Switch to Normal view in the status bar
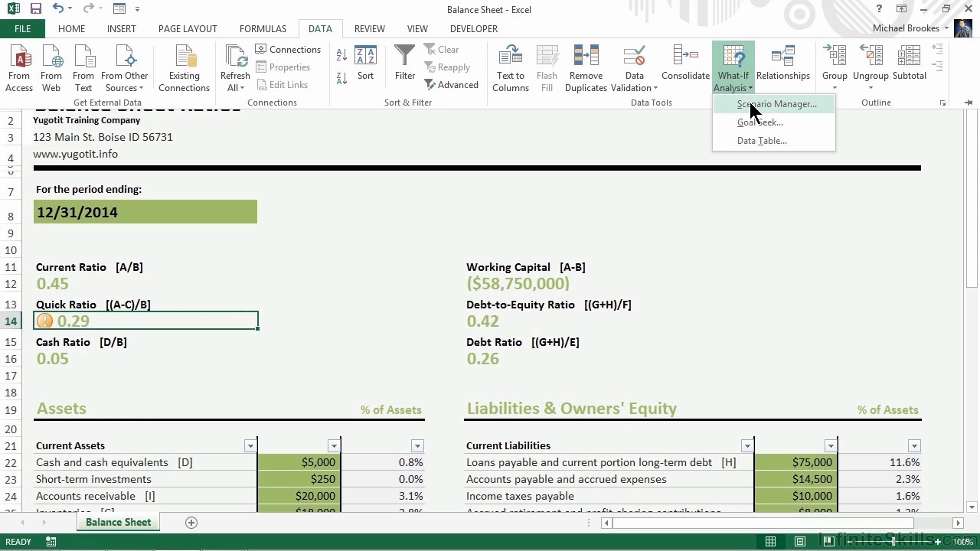This screenshot has width=980, height=551. (x=770, y=542)
